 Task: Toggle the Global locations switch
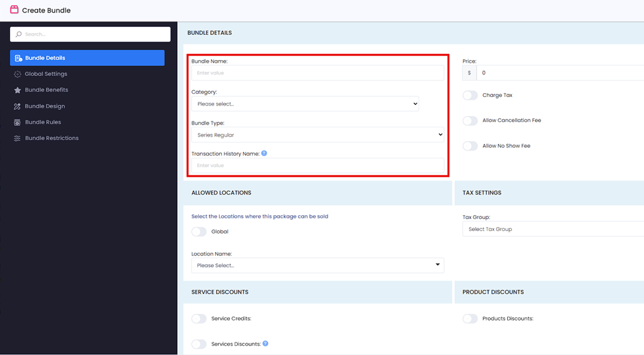point(199,232)
